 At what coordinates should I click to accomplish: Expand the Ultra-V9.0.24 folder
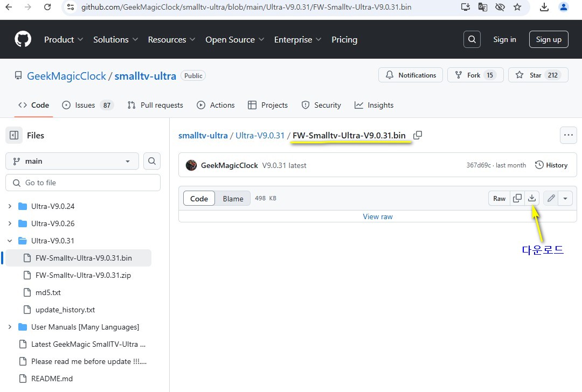[10, 206]
